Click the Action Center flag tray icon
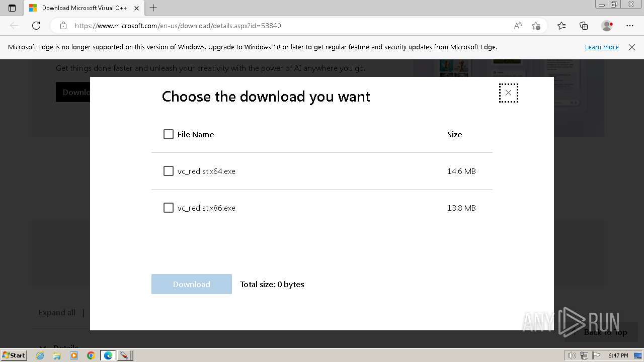The width and height of the screenshot is (644, 362). (x=596, y=355)
